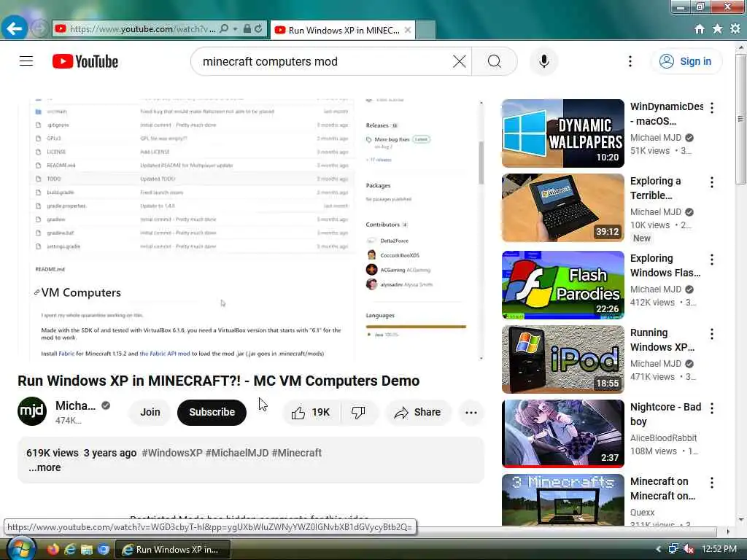Open options menu for 'Minecraft on Minecraft' video
Viewport: 747px width, 560px height.
pos(712,483)
